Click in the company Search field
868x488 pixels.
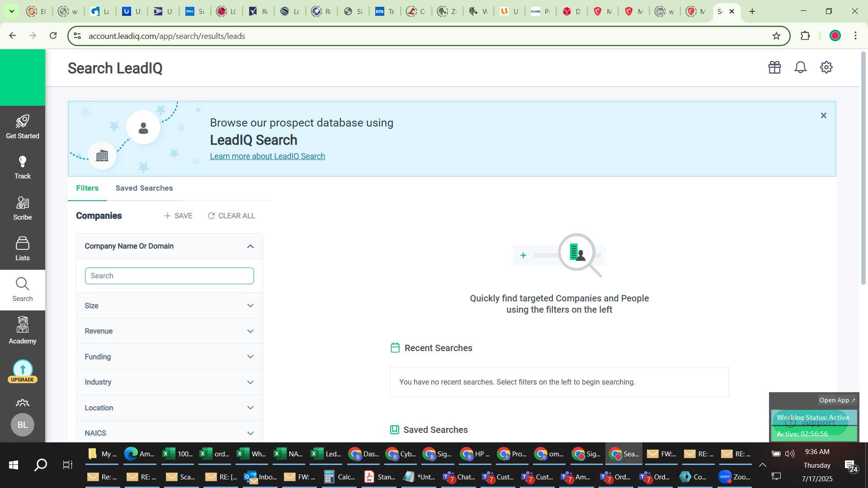click(x=170, y=276)
